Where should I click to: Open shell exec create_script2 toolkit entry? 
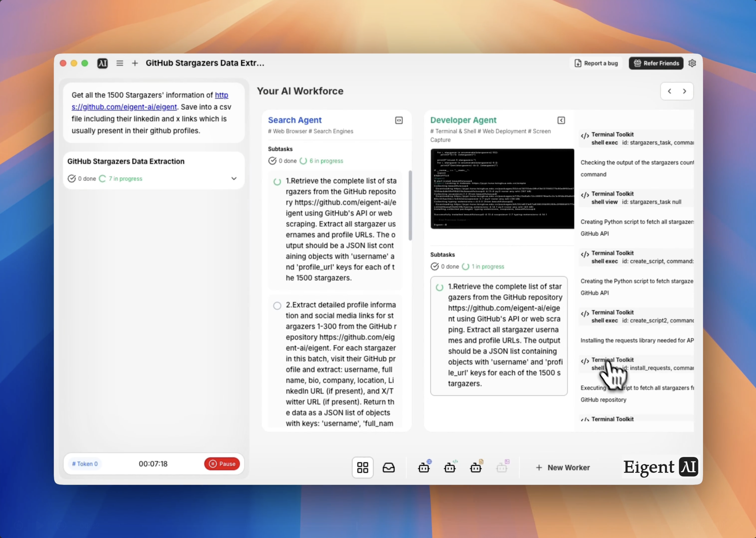tap(636, 316)
